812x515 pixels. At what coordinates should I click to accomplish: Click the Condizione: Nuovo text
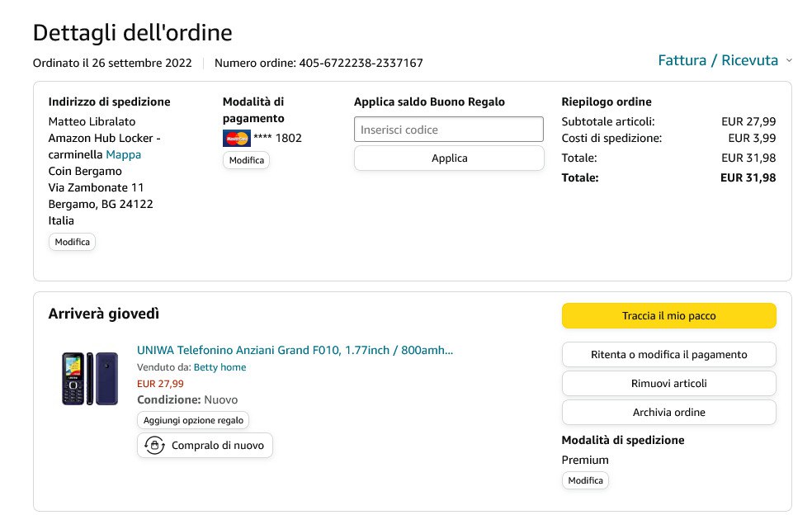pyautogui.click(x=187, y=400)
